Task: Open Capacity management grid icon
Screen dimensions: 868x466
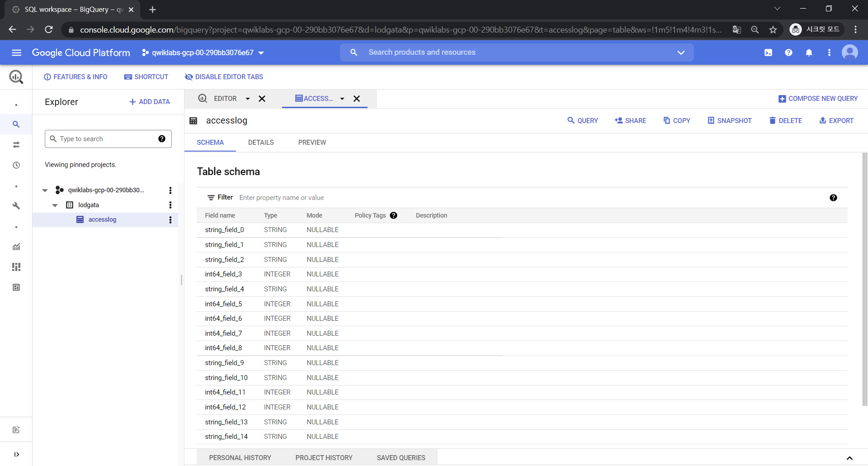Action: [x=16, y=267]
